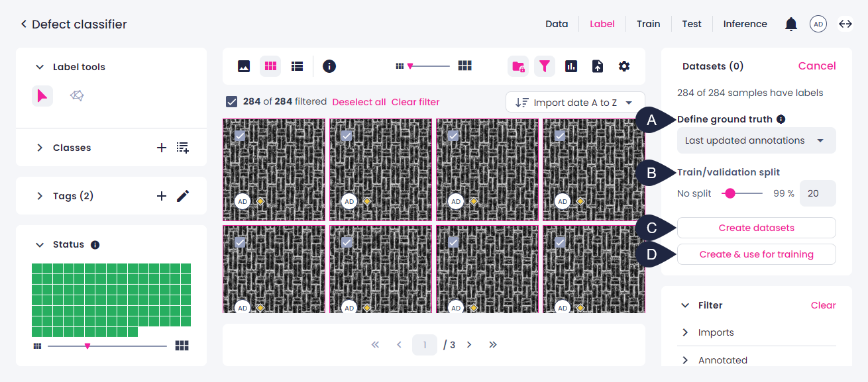The height and width of the screenshot is (382, 868).
Task: Clear the Filter panel
Action: pyautogui.click(x=824, y=305)
